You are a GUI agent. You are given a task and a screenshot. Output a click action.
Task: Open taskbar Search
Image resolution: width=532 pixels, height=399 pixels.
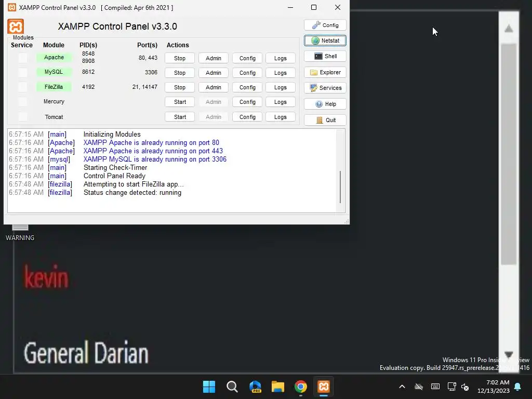click(232, 387)
